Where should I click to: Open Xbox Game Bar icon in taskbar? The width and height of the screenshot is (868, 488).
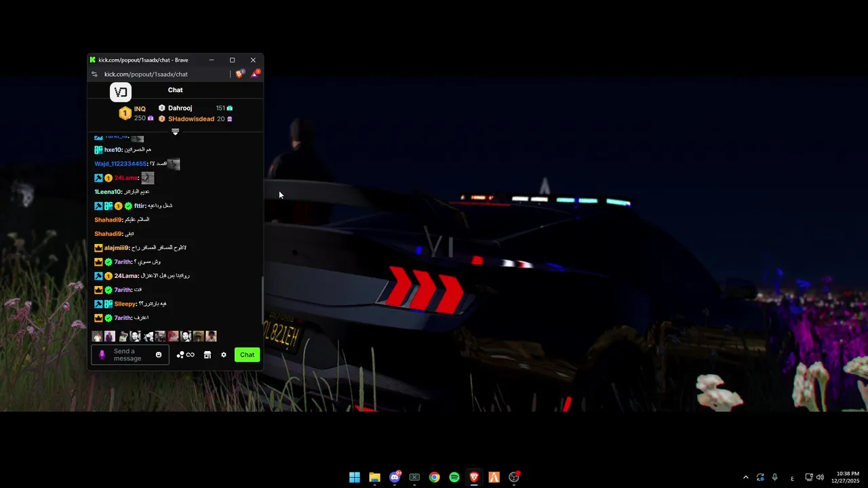[x=414, y=477]
